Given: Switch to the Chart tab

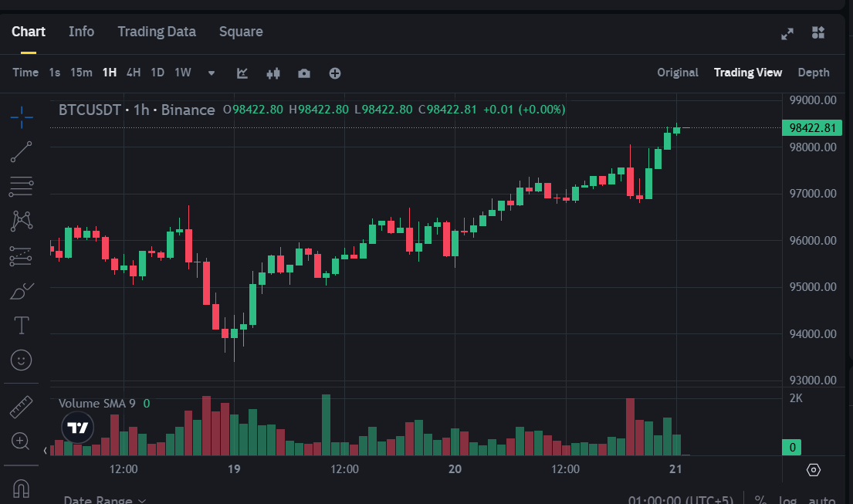Looking at the screenshot, I should click(x=29, y=32).
